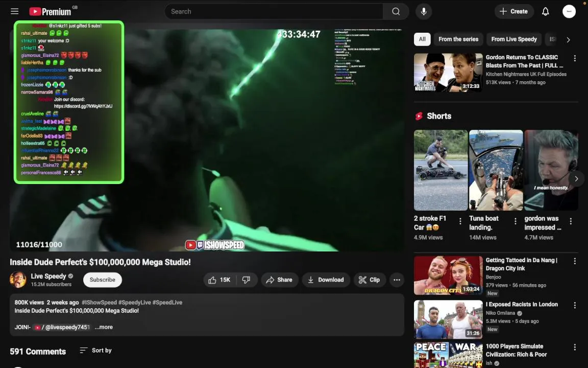Open I Exposed Racists In London thumbnail
Screen dimensions: 588x368
pos(448,319)
